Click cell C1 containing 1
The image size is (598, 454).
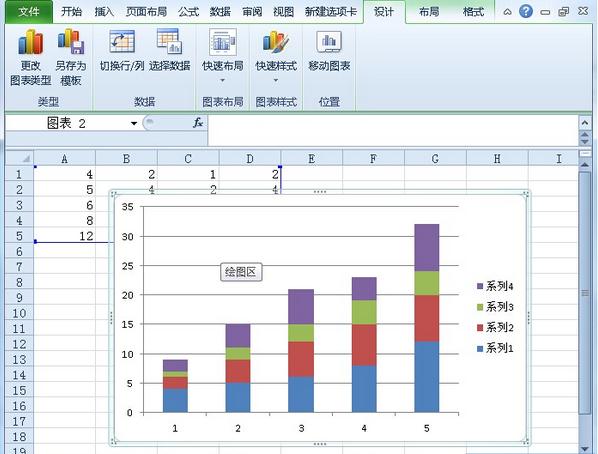188,174
